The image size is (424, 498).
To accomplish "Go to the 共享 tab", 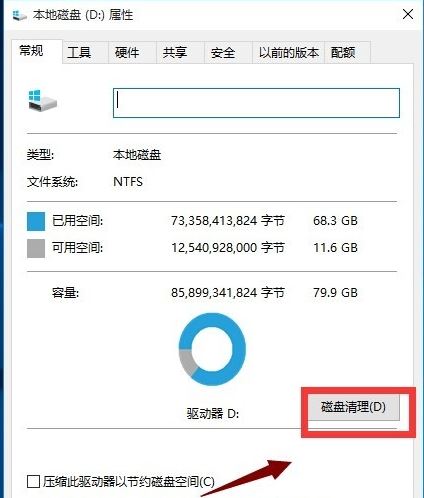I will coord(180,52).
